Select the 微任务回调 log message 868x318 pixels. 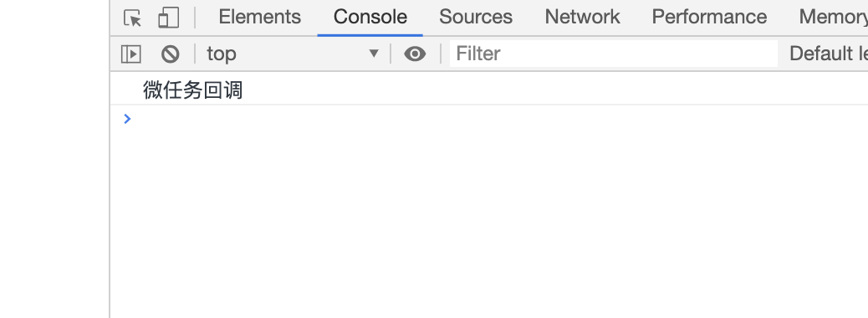coord(192,90)
